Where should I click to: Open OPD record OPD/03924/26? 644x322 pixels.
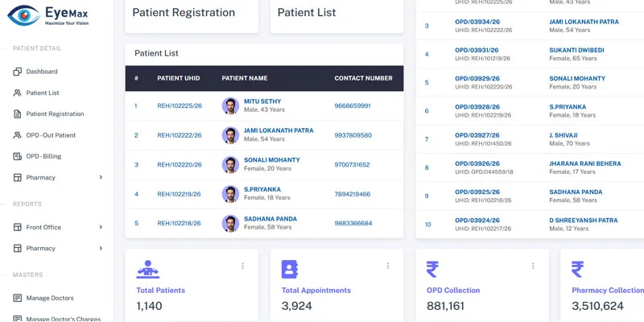(477, 220)
